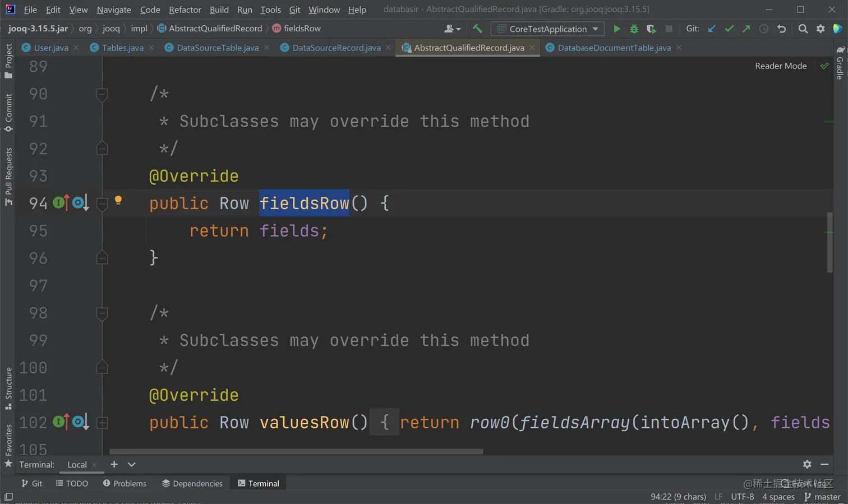Push changes with Git Push arrow
The width and height of the screenshot is (848, 504).
click(x=746, y=29)
